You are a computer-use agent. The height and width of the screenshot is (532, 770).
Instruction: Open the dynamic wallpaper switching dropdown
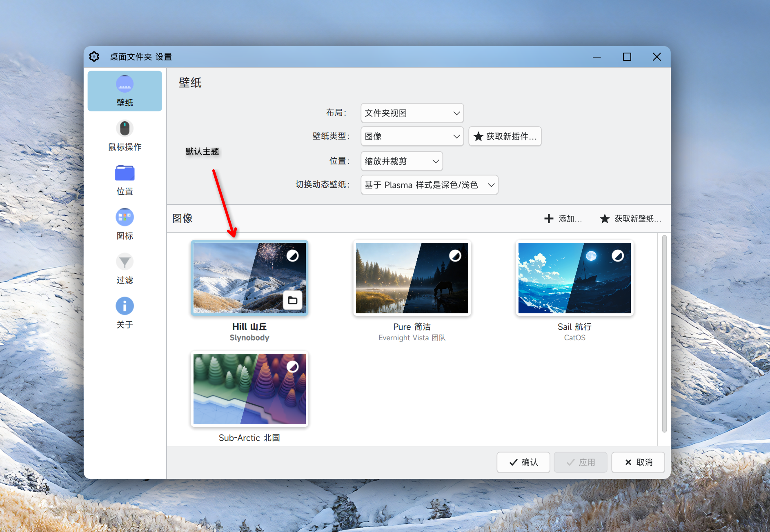point(429,184)
